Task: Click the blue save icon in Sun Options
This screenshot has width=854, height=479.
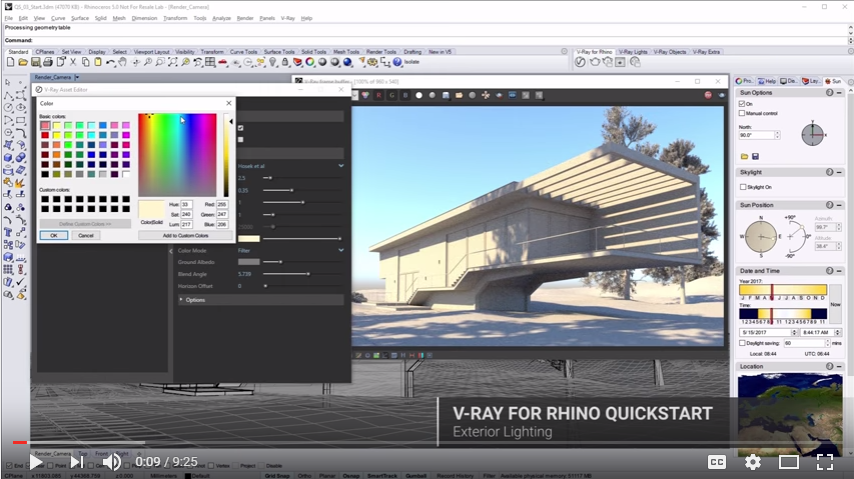Action: 755,156
